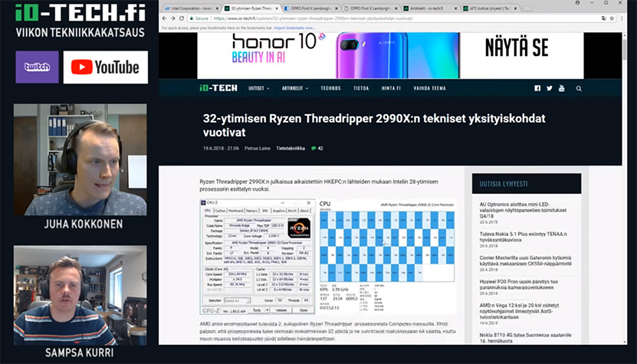Click the Import bookmarks now link
Viewport: 637px width, 364px height.
[x=294, y=28]
